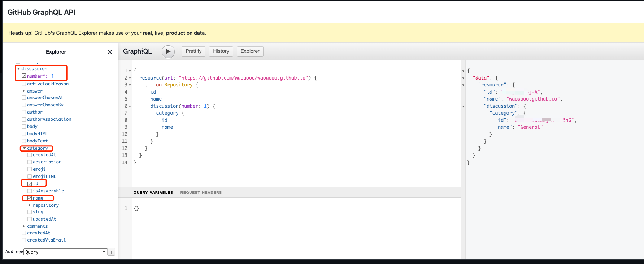Check the answerChosenAt field

coord(24,98)
